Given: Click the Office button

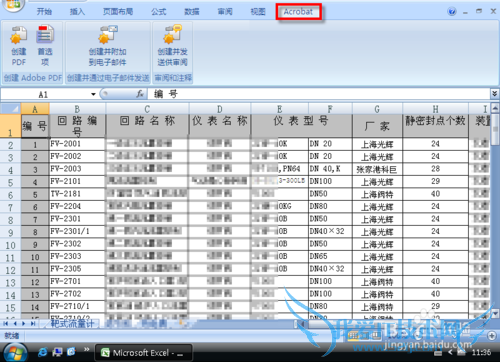Looking at the screenshot, I should [14, 4].
